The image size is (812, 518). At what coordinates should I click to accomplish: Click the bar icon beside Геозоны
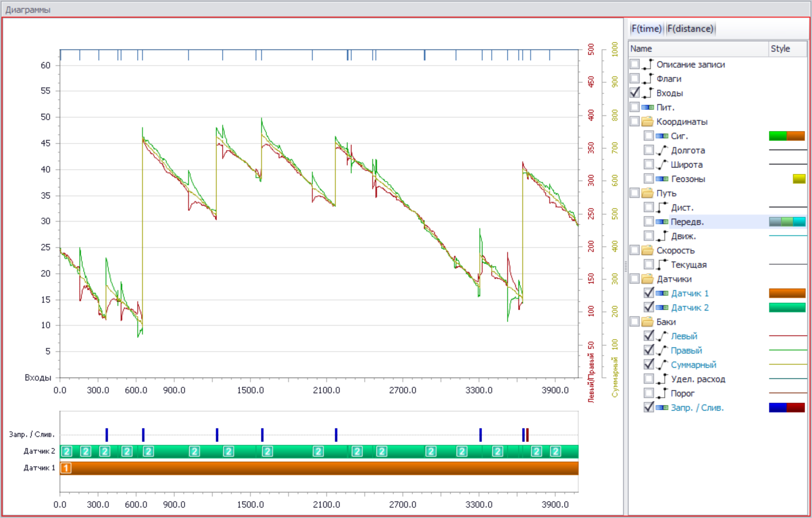tap(662, 179)
